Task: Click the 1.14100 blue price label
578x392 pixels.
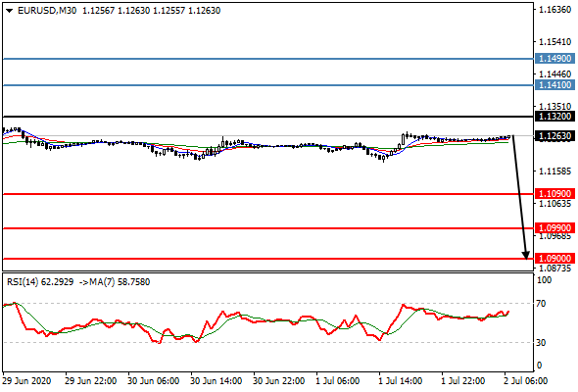Action: [x=554, y=85]
